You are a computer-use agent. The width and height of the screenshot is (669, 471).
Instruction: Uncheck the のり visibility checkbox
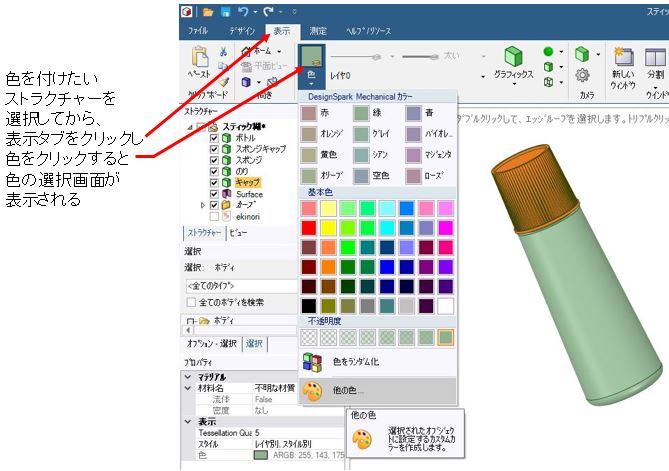[214, 171]
